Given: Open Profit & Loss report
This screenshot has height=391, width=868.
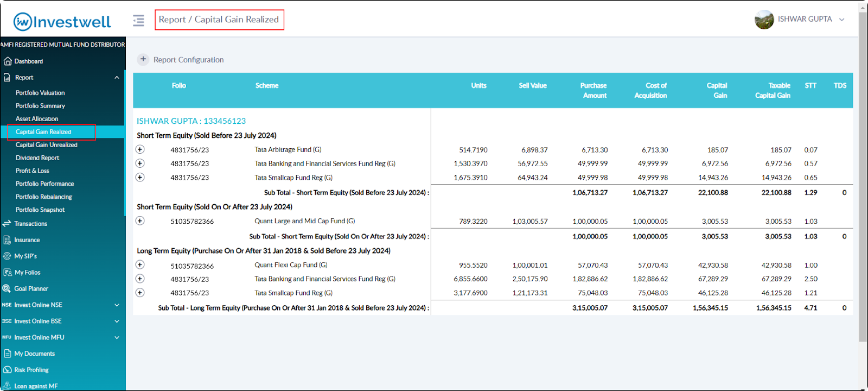Looking at the screenshot, I should pos(33,171).
